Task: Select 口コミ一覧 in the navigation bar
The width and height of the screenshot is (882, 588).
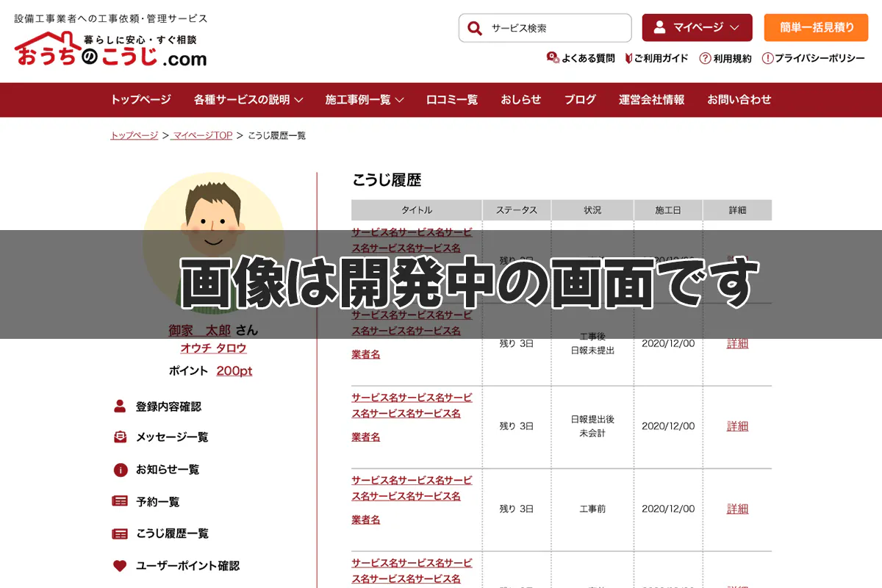Action: click(x=451, y=100)
